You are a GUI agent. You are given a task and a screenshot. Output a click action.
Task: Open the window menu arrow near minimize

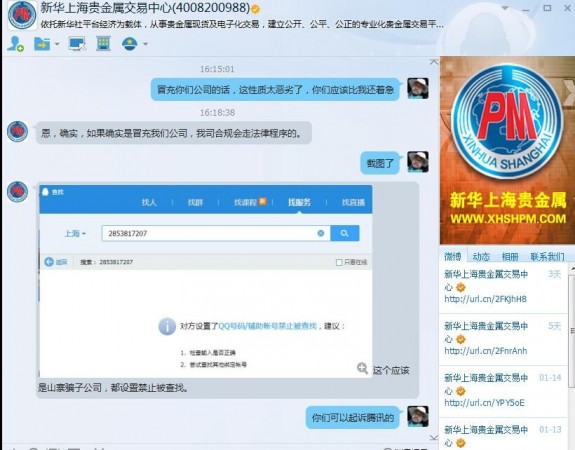click(505, 8)
